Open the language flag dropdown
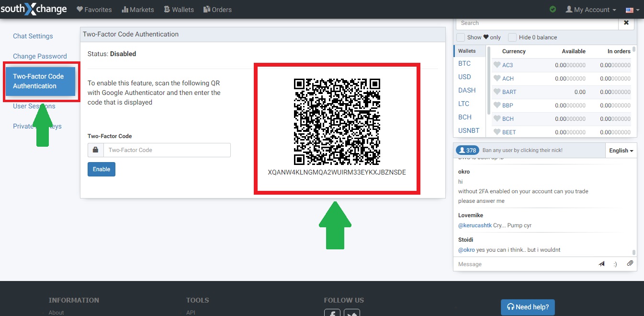This screenshot has width=644, height=316. (632, 10)
